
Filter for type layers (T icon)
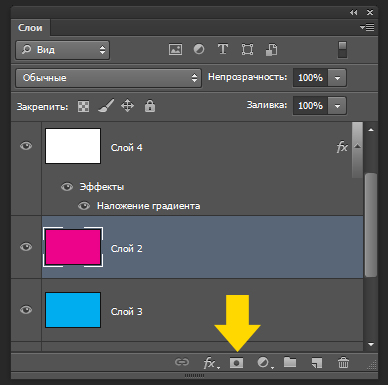[223, 49]
